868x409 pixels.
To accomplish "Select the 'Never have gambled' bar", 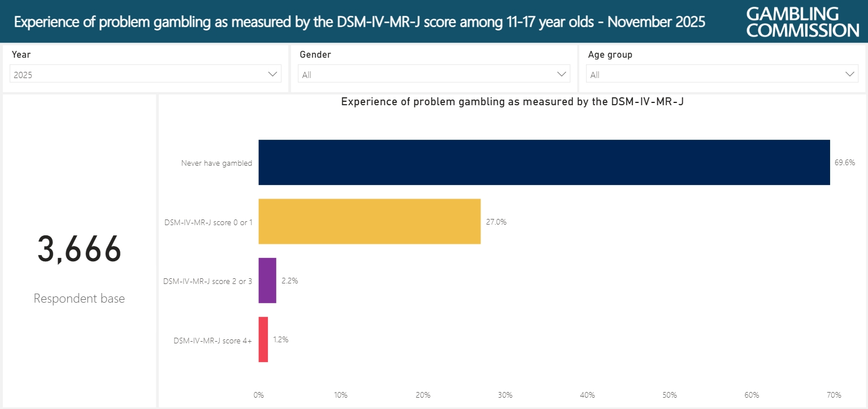I will [x=542, y=162].
